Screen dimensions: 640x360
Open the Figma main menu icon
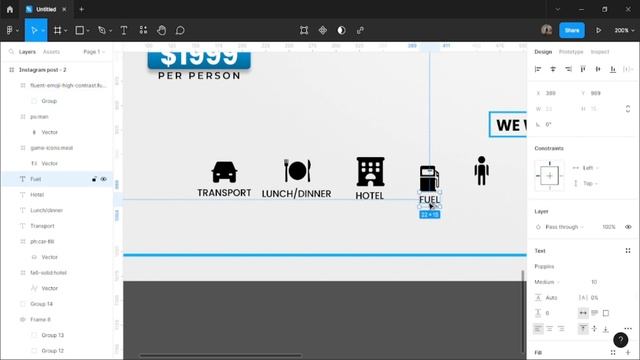[x=10, y=30]
